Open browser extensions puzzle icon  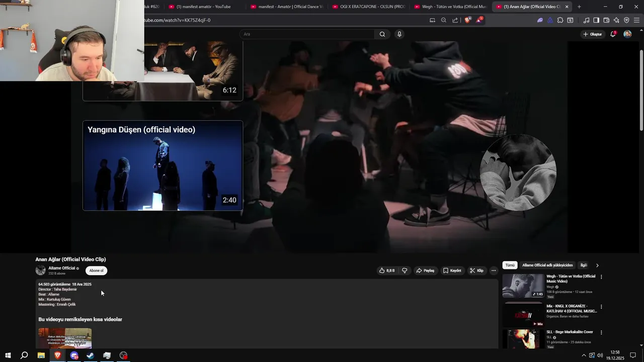[560, 20]
